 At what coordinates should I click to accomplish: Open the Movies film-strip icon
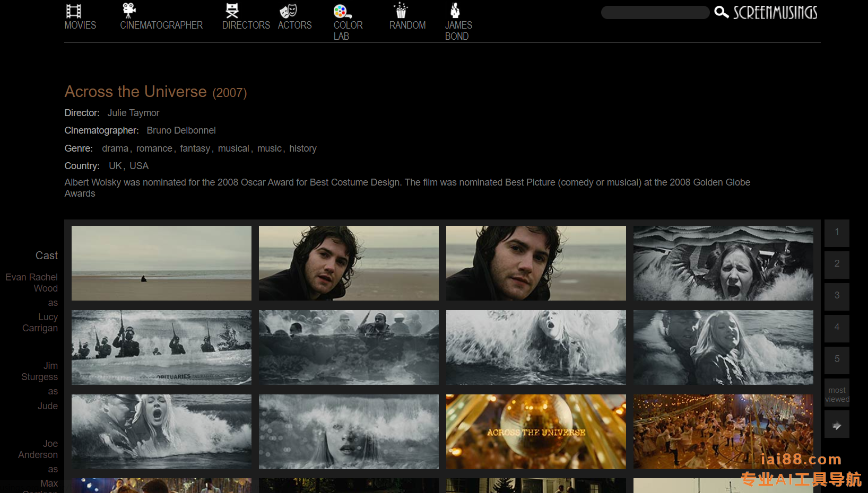[73, 11]
